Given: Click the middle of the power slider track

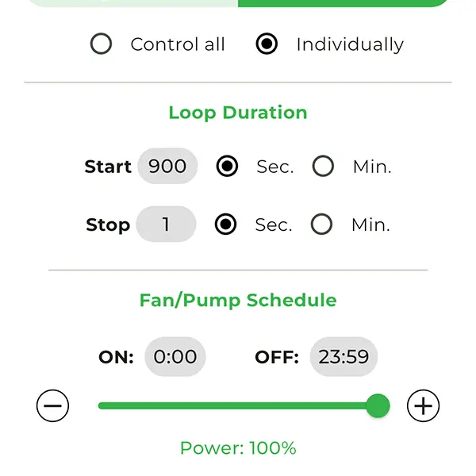Looking at the screenshot, I should (238, 406).
